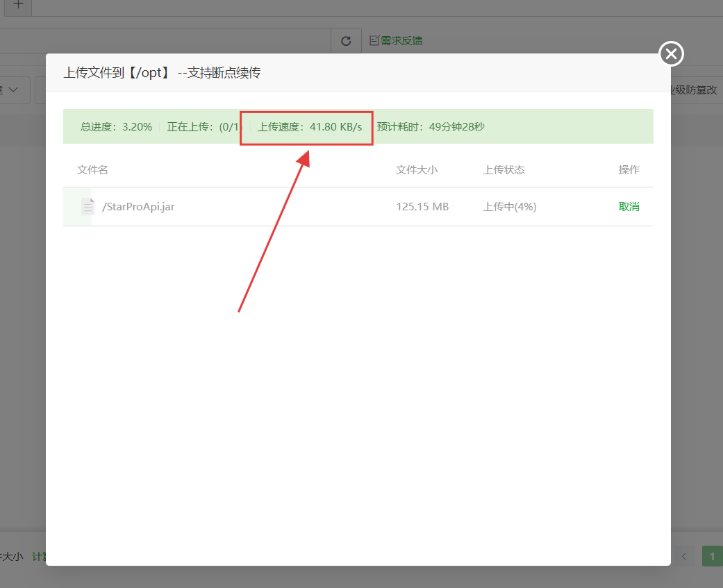
Task: Open a new tab with the plus button
Action: click(x=18, y=6)
